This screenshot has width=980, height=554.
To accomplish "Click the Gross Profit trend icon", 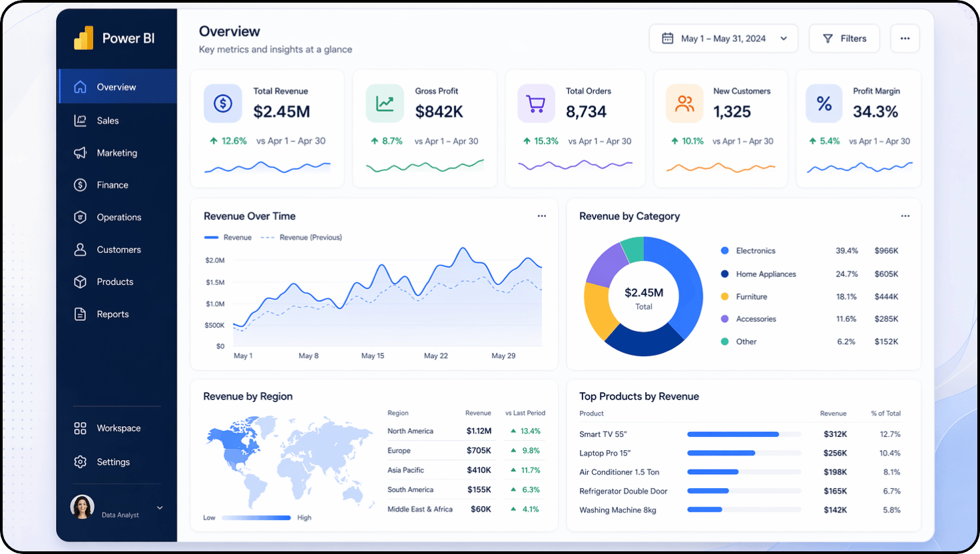I will point(385,103).
